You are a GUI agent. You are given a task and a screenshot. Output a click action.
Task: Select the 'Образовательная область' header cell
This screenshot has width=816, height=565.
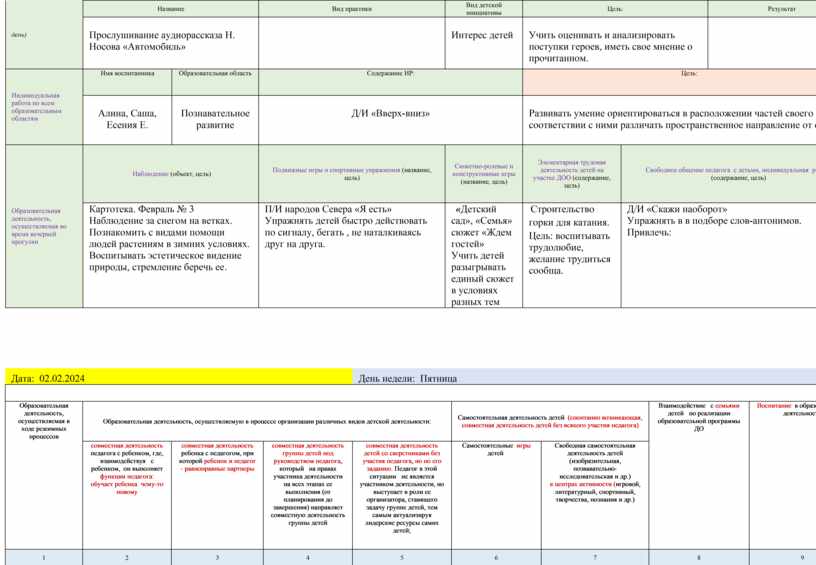click(x=215, y=82)
